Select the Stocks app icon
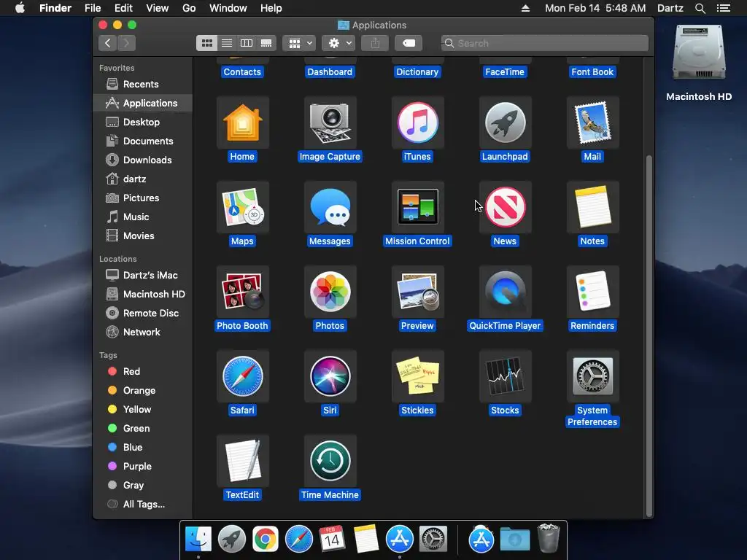The width and height of the screenshot is (747, 560). (505, 376)
